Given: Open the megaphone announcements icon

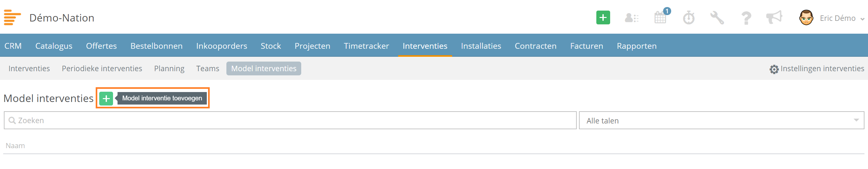Looking at the screenshot, I should click(x=774, y=17).
